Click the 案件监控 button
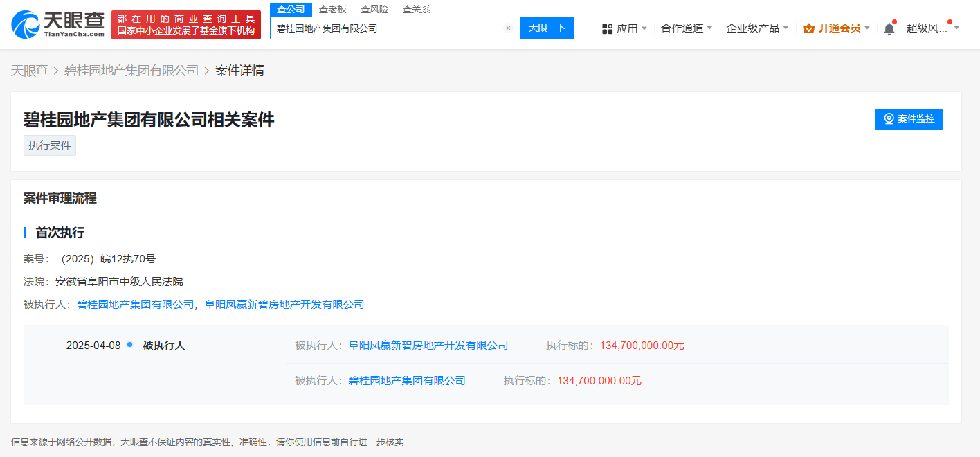980x457 pixels. (x=909, y=119)
